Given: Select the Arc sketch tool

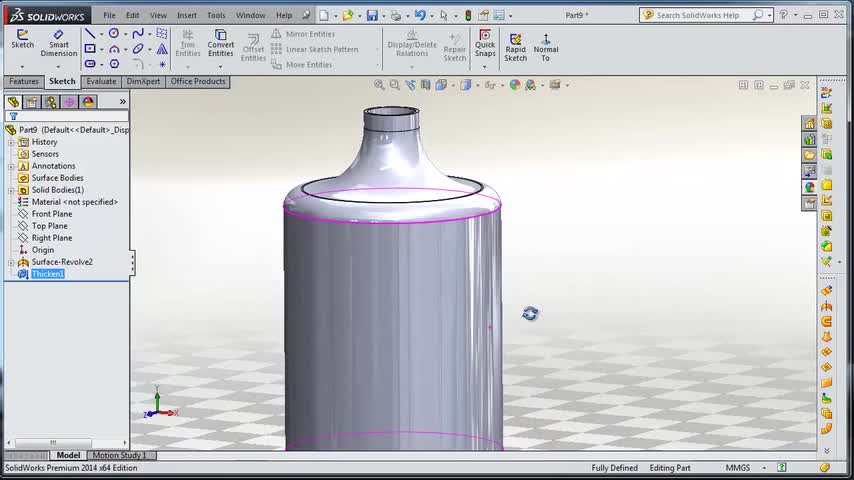Looking at the screenshot, I should (114, 49).
